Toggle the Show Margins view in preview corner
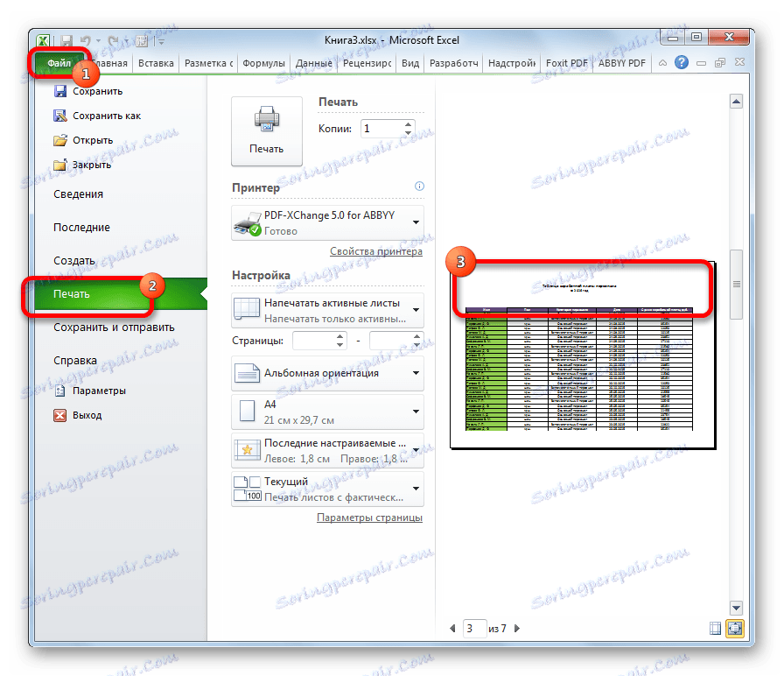 point(716,629)
